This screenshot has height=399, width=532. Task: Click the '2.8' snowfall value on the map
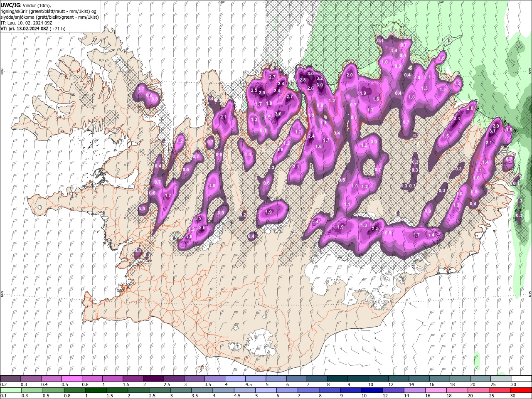coord(303,80)
